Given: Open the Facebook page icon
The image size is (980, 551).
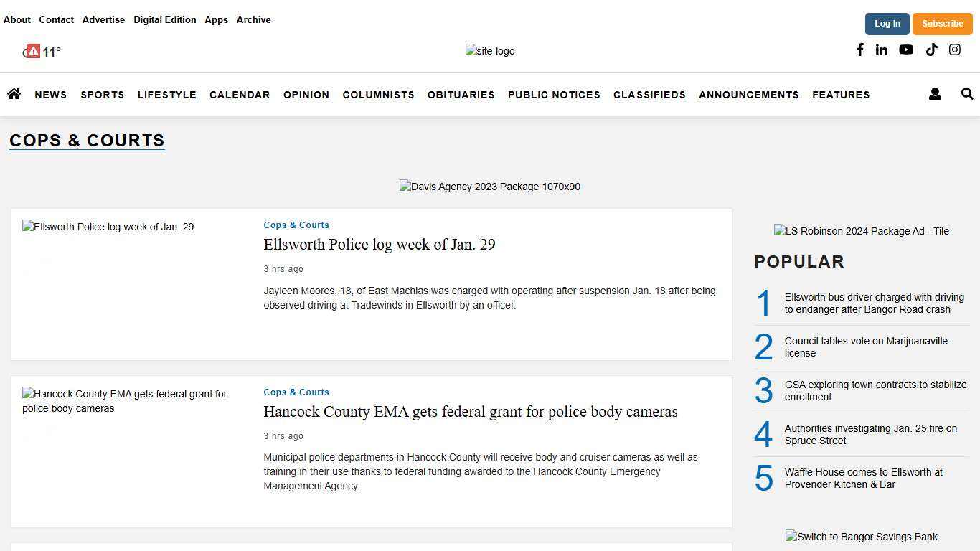Looking at the screenshot, I should [859, 50].
